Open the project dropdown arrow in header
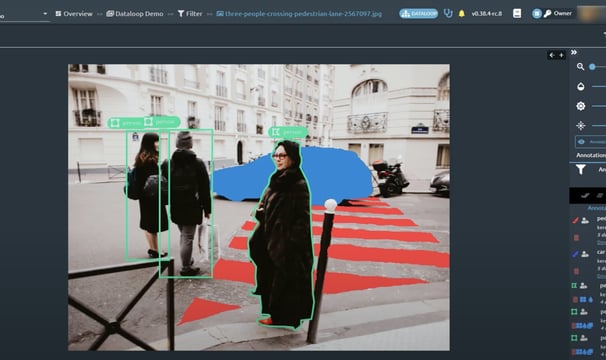Image resolution: width=606 pixels, height=360 pixels. [x=45, y=14]
